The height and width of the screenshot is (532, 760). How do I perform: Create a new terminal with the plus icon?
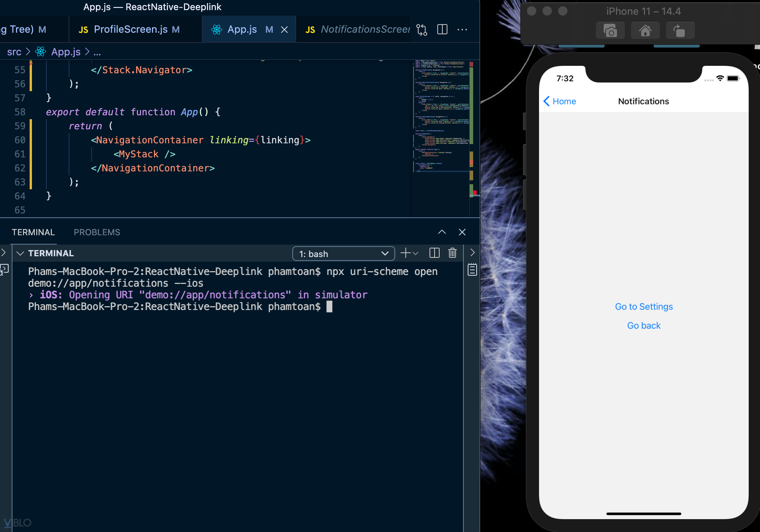click(x=405, y=253)
